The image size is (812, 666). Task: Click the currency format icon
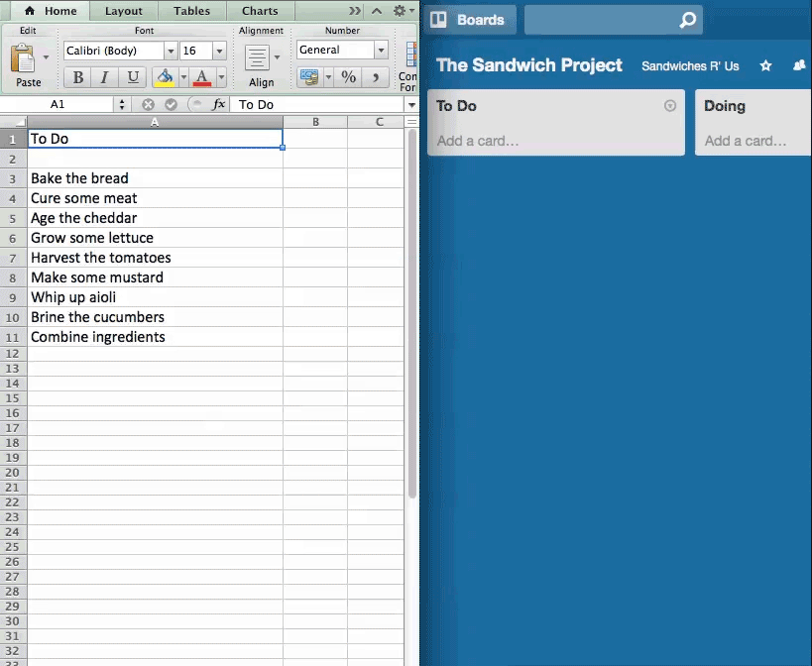(x=309, y=77)
